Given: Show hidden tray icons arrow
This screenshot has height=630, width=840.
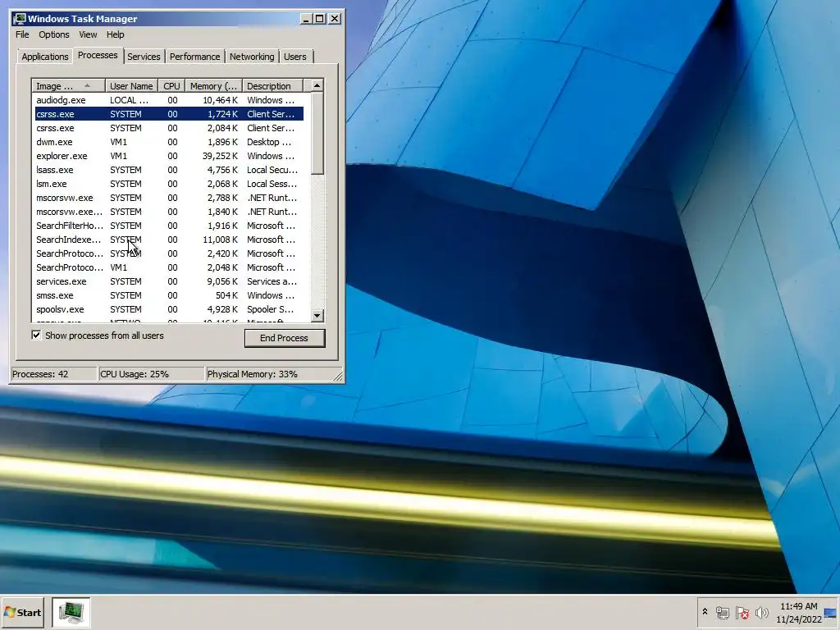Looking at the screenshot, I should pos(705,612).
